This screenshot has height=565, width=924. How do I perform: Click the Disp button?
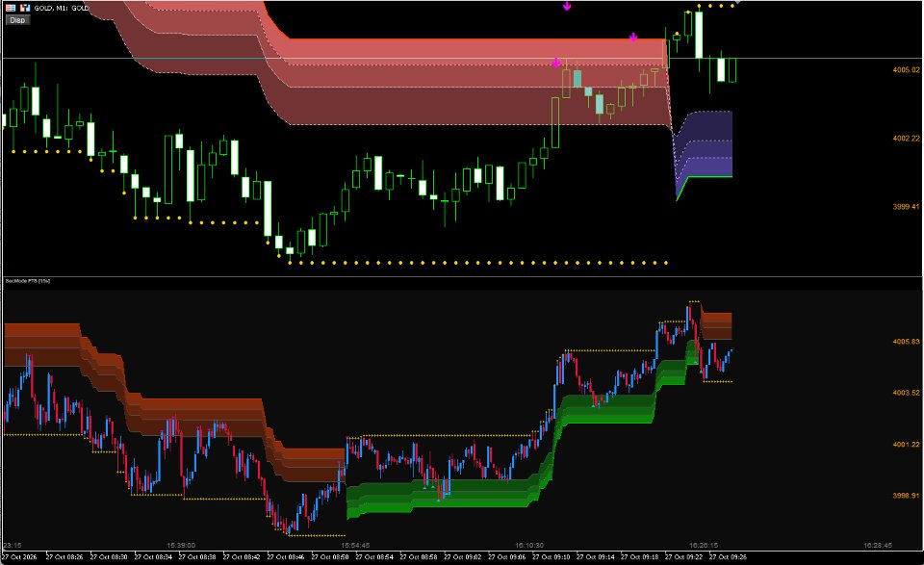click(x=17, y=20)
